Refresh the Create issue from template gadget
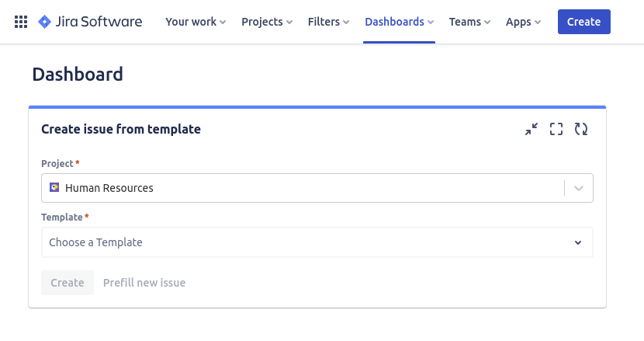The width and height of the screenshot is (644, 341). (x=581, y=129)
